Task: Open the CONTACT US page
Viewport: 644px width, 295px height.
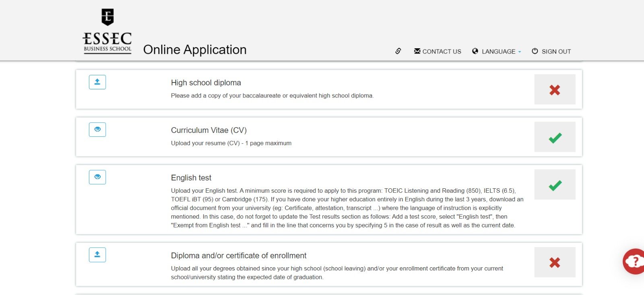Action: pyautogui.click(x=438, y=52)
